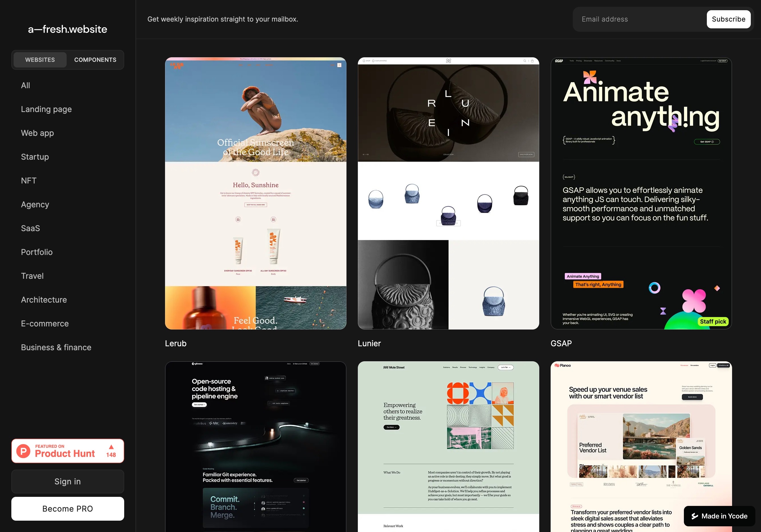Click the COMPONENTS tab

pyautogui.click(x=95, y=60)
